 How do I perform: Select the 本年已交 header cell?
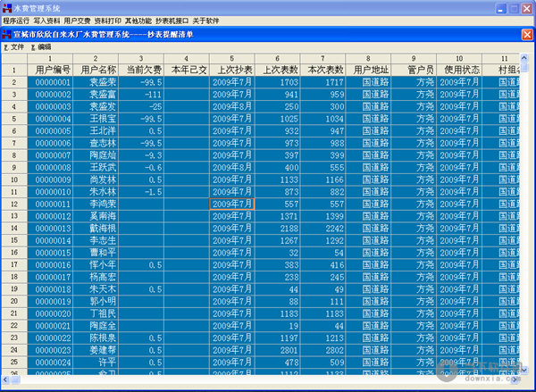coord(187,70)
